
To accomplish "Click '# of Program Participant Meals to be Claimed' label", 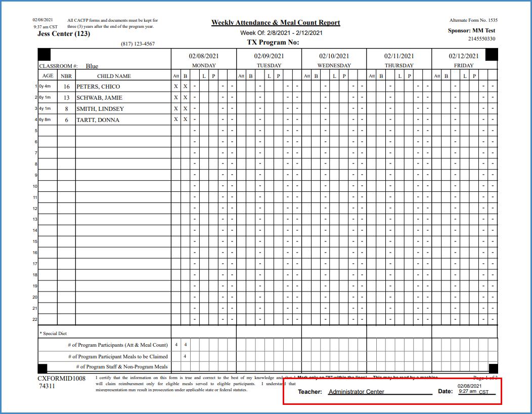I will [118, 357].
